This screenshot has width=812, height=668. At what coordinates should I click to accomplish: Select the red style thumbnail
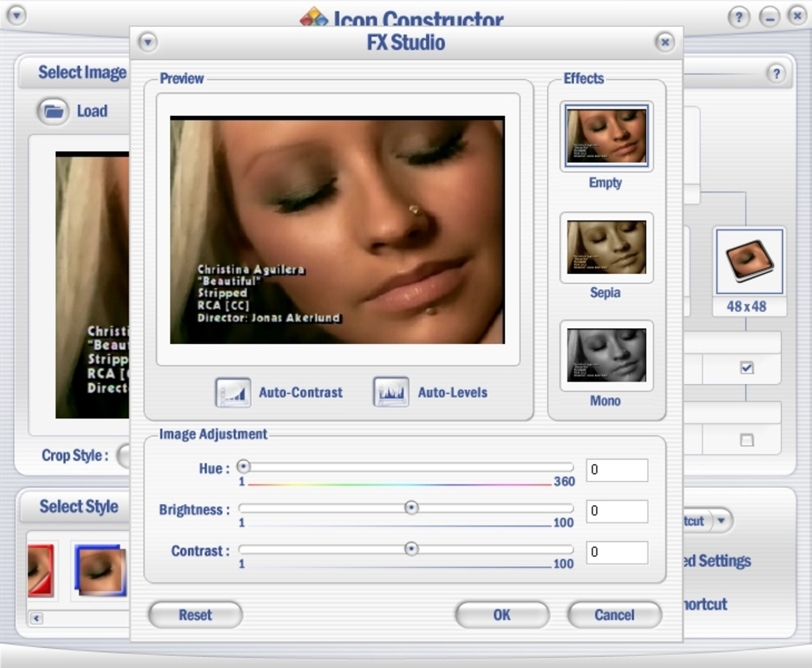pos(41,570)
